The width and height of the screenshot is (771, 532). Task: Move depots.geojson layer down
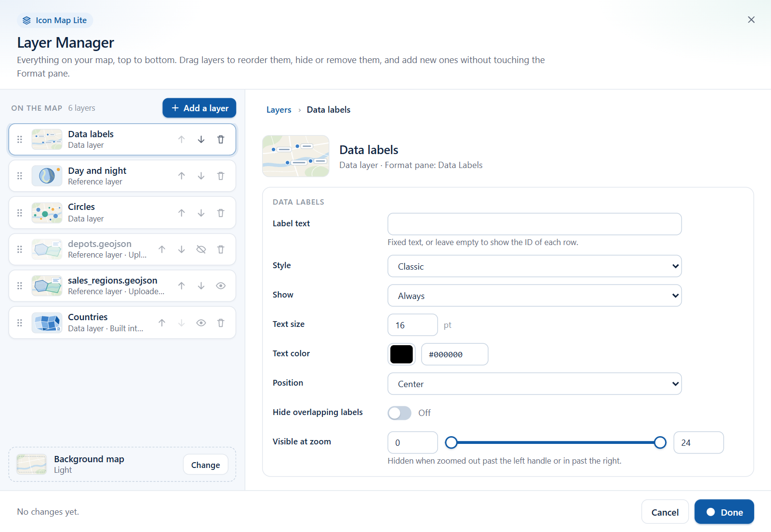click(x=182, y=249)
